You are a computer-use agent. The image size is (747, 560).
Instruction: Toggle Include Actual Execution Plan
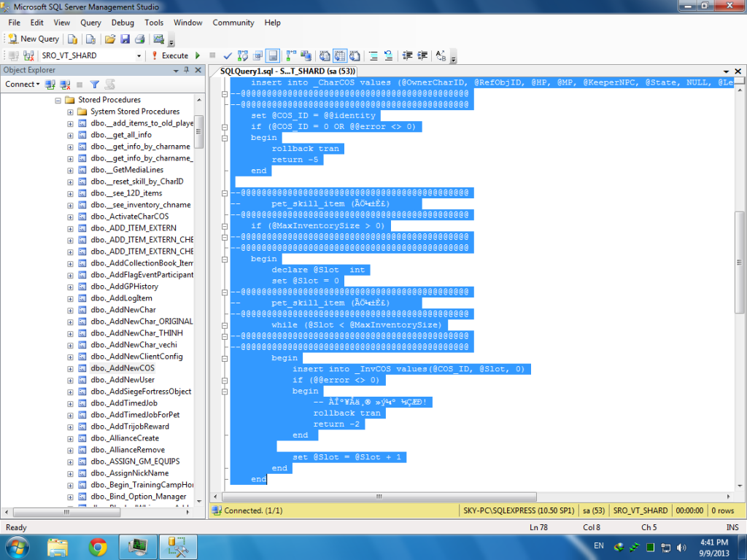[290, 55]
